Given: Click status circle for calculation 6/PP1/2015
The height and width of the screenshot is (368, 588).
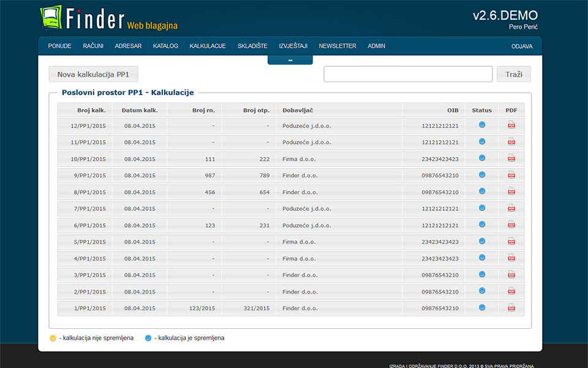Looking at the screenshot, I should pos(482,224).
